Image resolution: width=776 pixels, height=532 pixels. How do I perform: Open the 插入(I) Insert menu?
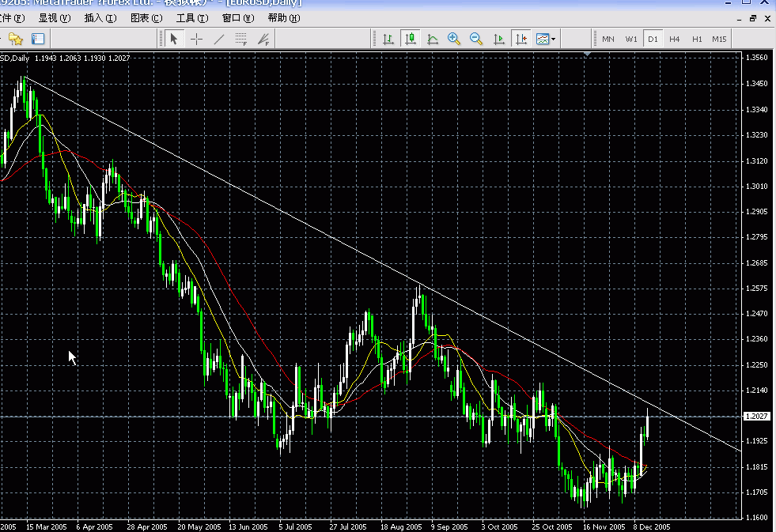[x=100, y=18]
